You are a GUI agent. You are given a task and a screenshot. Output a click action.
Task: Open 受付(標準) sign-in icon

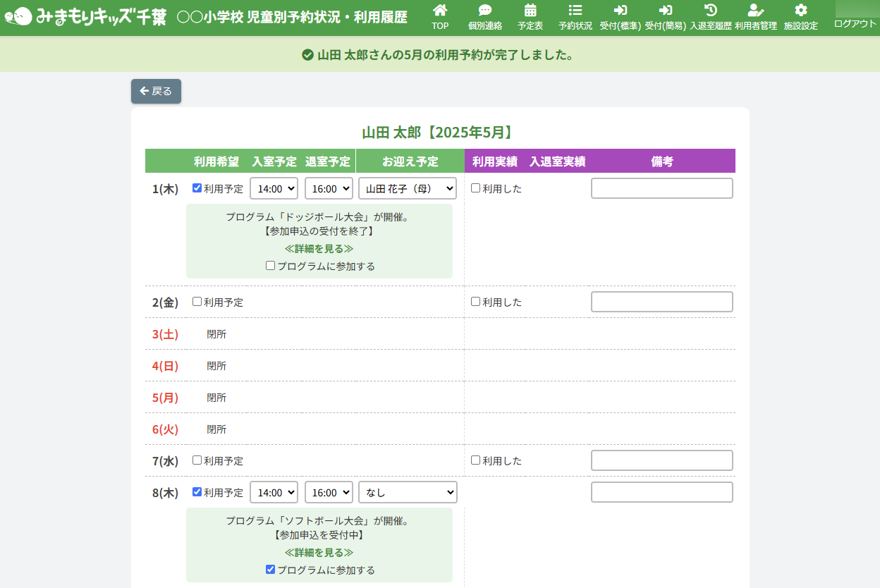coord(621,11)
